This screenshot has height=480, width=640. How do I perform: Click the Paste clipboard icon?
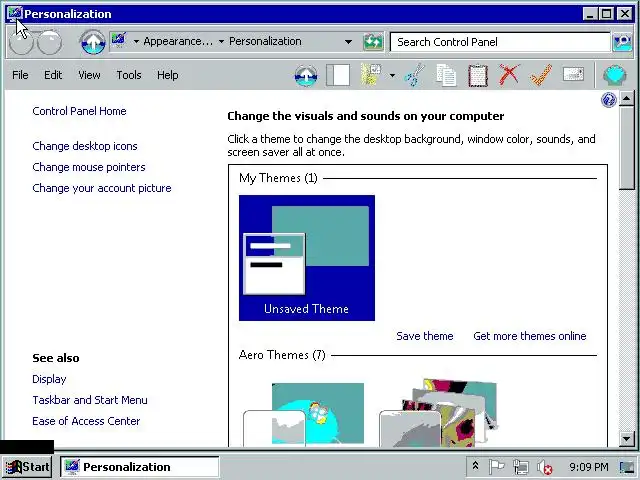(x=478, y=76)
